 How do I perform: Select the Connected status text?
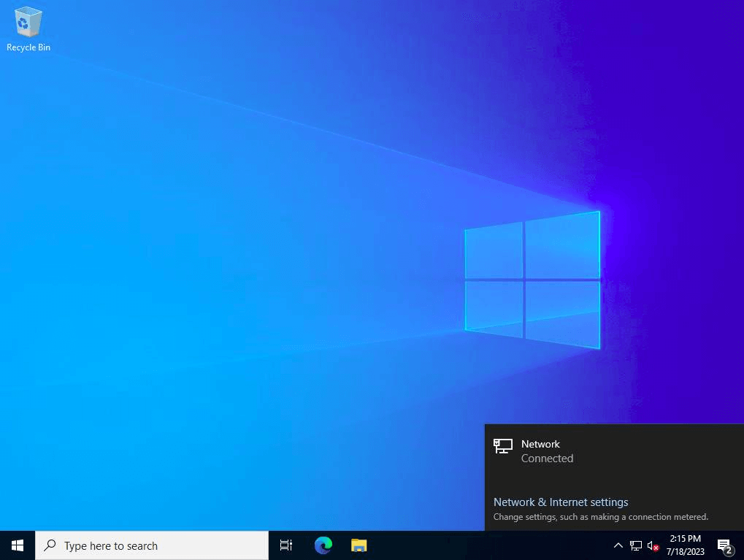(547, 459)
